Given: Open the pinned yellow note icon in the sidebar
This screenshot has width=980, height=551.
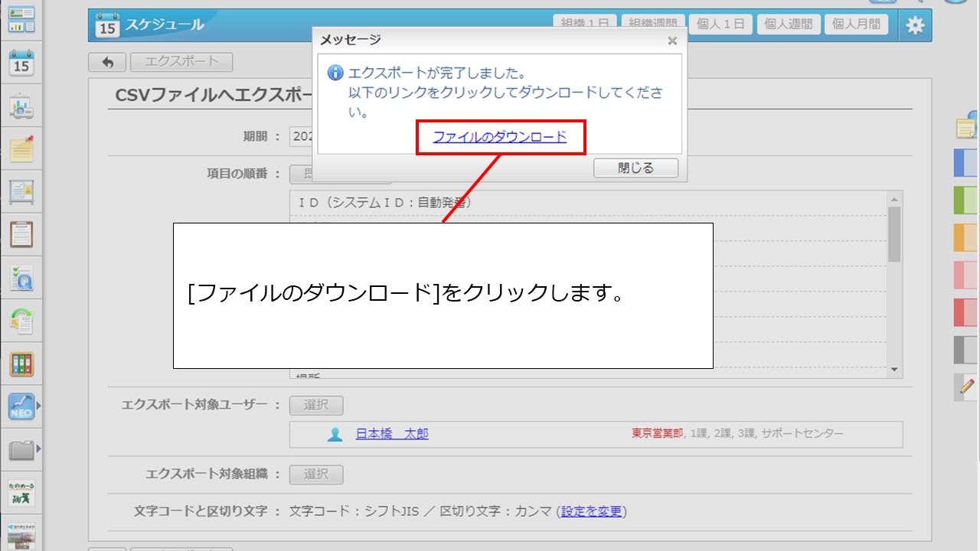Looking at the screenshot, I should coord(21,148).
